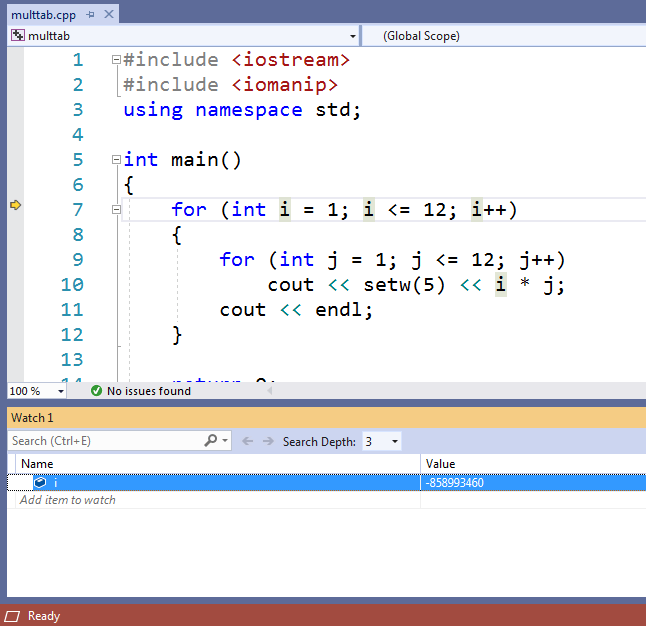646x626 pixels.
Task: Click the green checkmark status icon
Action: tap(96, 391)
